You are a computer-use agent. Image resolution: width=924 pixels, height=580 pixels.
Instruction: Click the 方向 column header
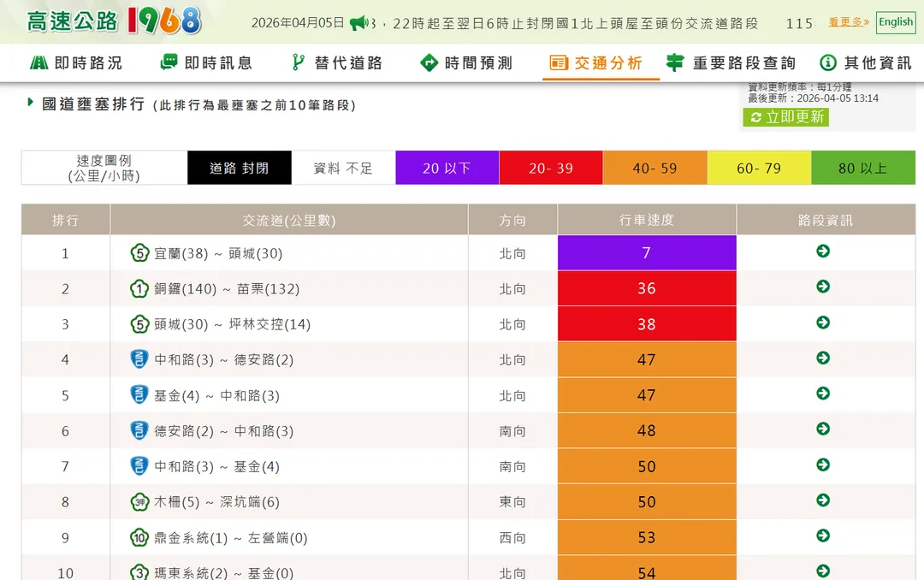(512, 220)
